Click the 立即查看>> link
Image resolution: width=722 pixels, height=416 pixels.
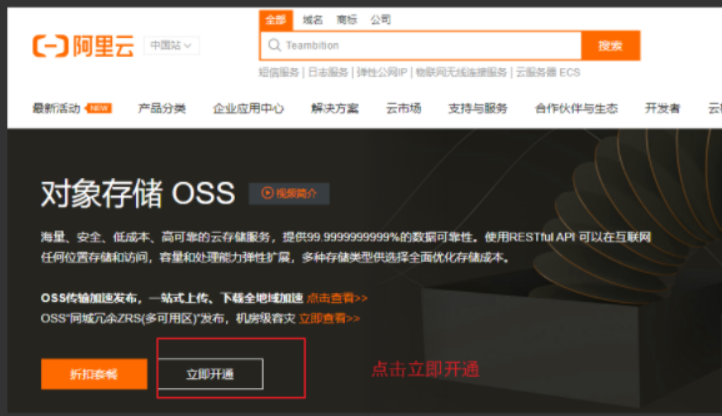[330, 318]
